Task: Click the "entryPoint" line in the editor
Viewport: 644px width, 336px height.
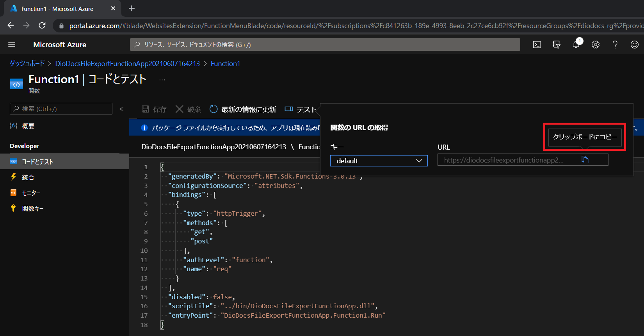Action: 277,315
